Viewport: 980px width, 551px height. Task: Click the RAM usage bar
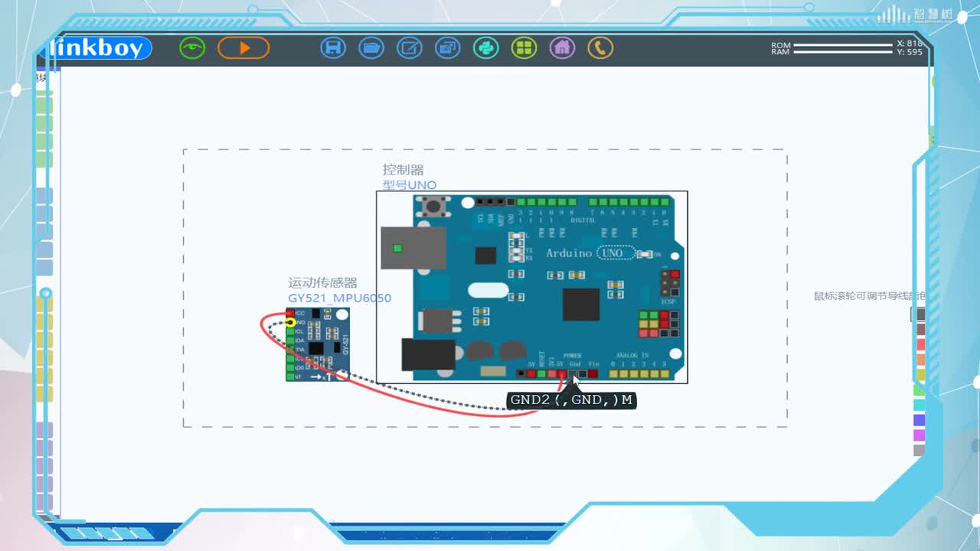tap(843, 52)
